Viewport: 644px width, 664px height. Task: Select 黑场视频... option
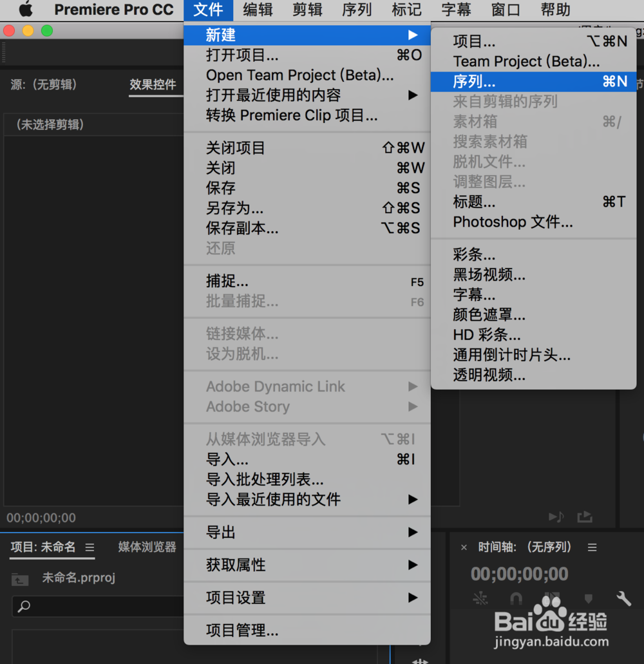[x=533, y=275]
